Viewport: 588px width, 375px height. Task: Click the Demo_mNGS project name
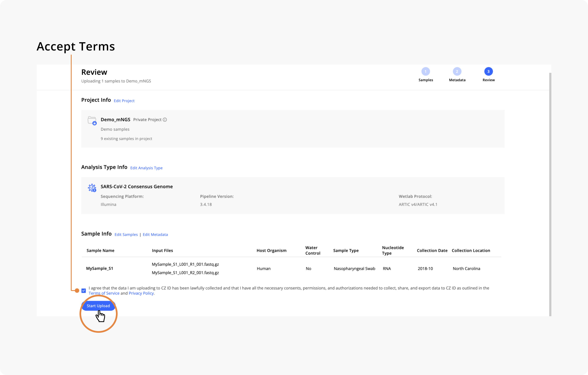pos(116,120)
